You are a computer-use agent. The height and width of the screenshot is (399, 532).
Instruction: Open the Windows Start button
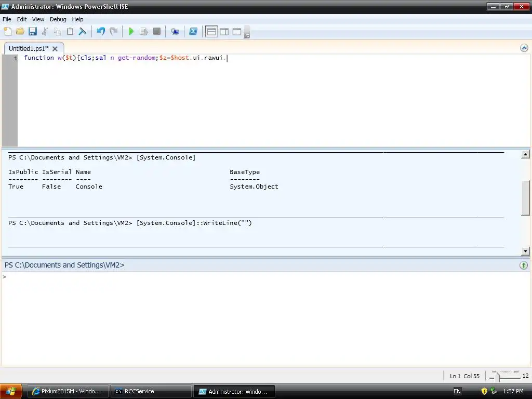point(11,391)
